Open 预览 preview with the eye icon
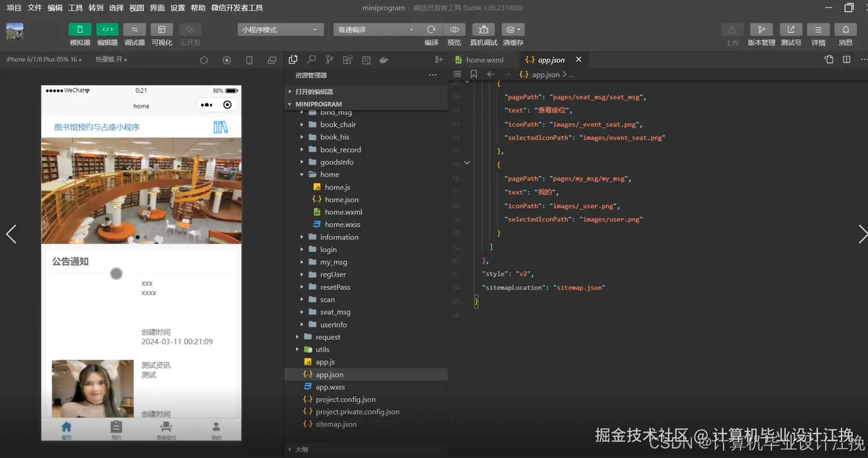Viewport: 868px width, 458px height. [x=454, y=30]
